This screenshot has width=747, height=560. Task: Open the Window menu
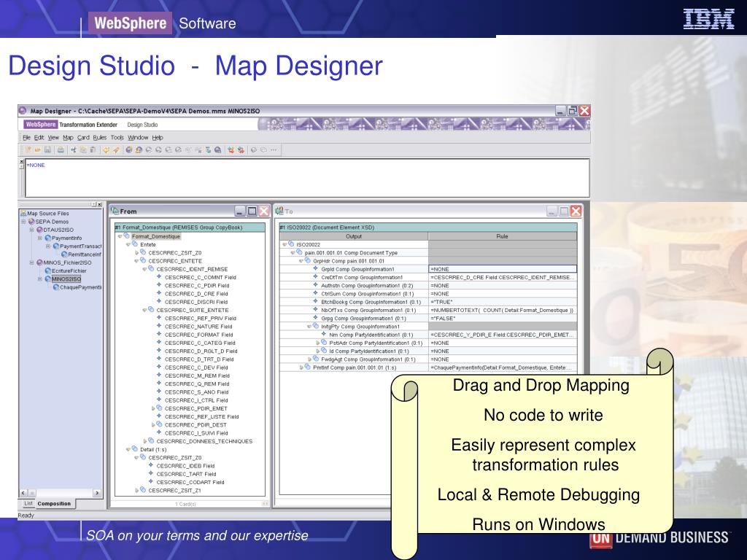(x=138, y=138)
